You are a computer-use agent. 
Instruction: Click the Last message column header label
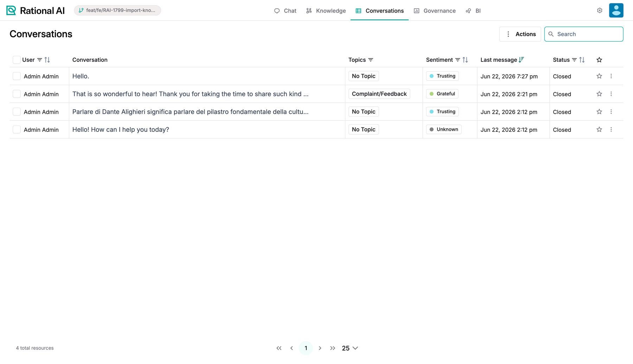click(499, 60)
